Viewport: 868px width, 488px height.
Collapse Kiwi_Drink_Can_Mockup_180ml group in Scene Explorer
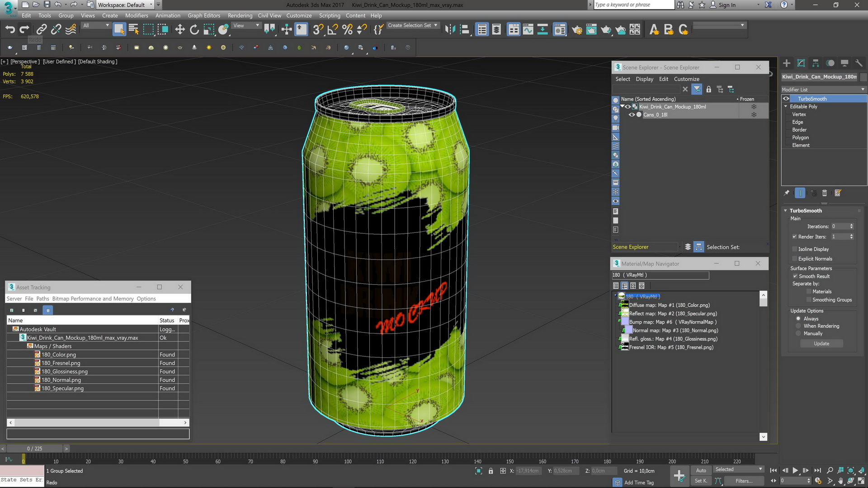pyautogui.click(x=623, y=107)
